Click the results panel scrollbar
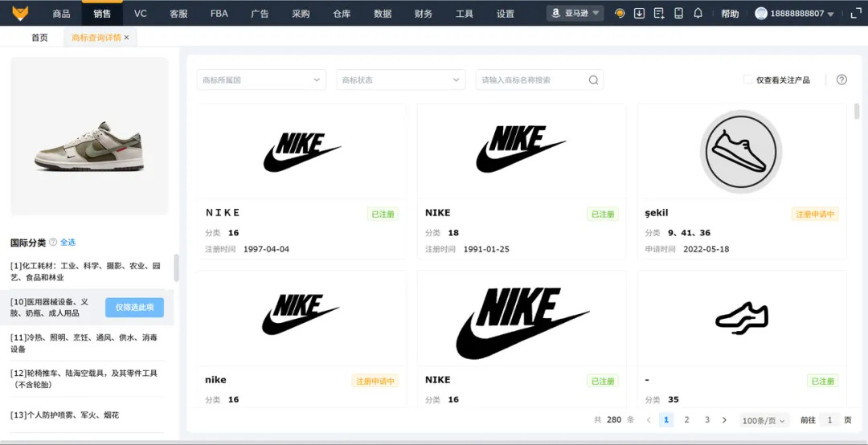Image resolution: width=868 pixels, height=445 pixels. click(857, 111)
